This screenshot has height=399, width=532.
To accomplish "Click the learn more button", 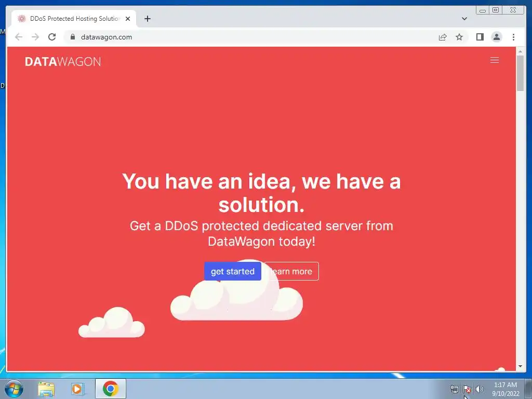I will point(291,271).
